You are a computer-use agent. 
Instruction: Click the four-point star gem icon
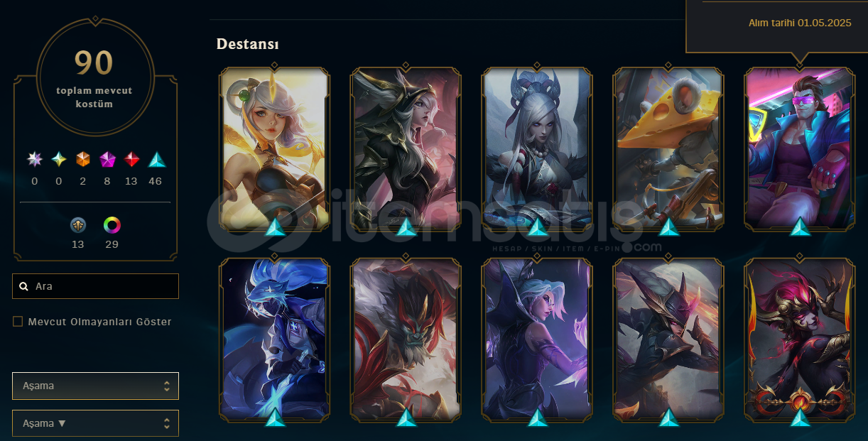click(58, 160)
